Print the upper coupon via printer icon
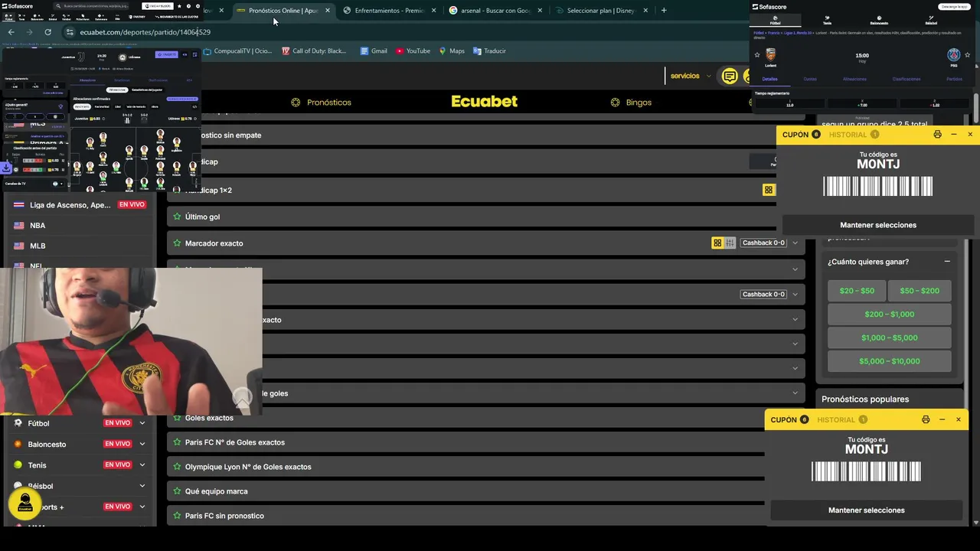This screenshot has width=980, height=551. coord(937,135)
